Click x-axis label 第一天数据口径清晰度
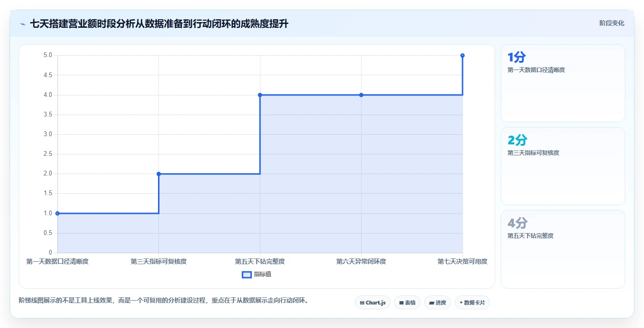Screen dimensions: 644x328 point(57,261)
